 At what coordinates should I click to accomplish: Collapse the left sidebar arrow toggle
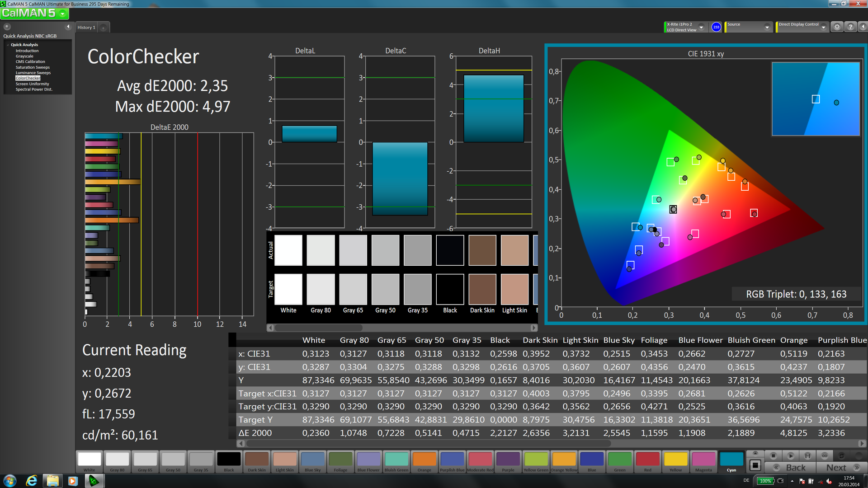68,27
